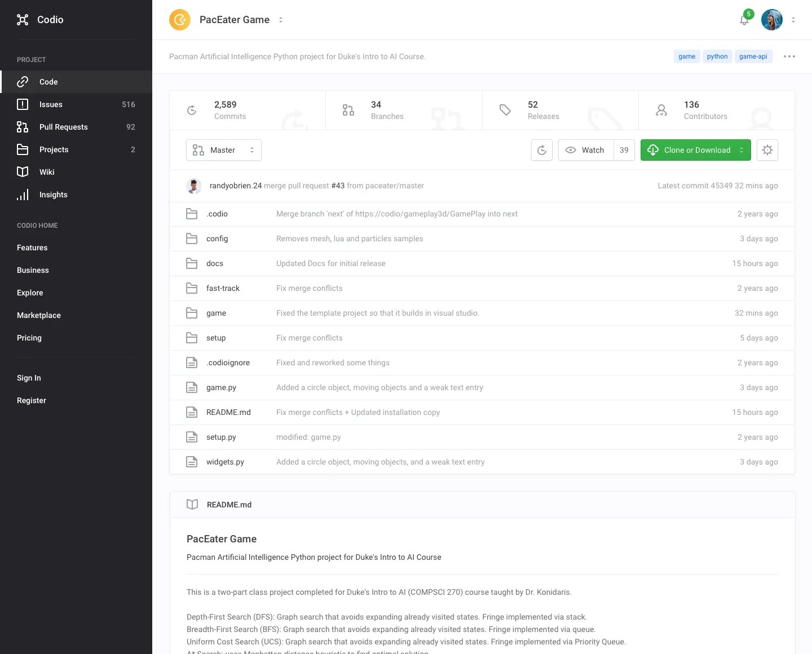Screen dimensions: 812x654
Task: Click Register in the sidebar
Action: click(32, 400)
